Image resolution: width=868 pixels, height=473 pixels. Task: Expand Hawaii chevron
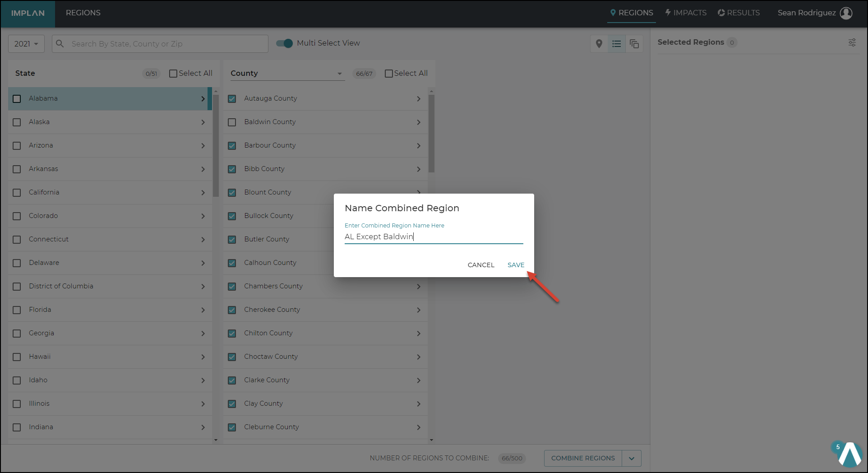(203, 357)
